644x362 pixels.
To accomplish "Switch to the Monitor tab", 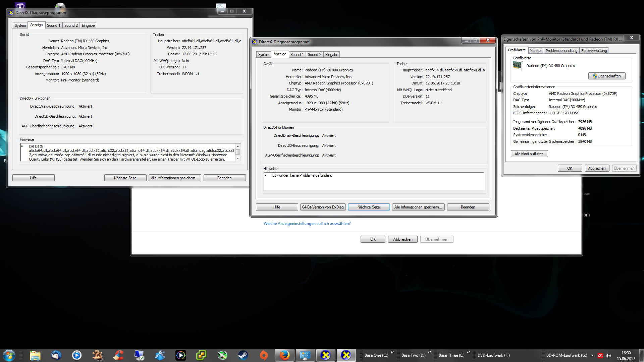I will click(535, 51).
